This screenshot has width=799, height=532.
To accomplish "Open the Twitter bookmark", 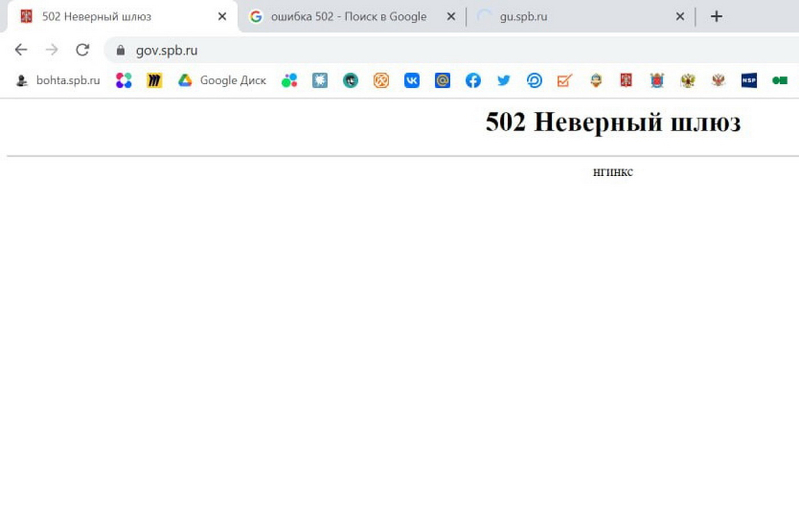I will [503, 80].
